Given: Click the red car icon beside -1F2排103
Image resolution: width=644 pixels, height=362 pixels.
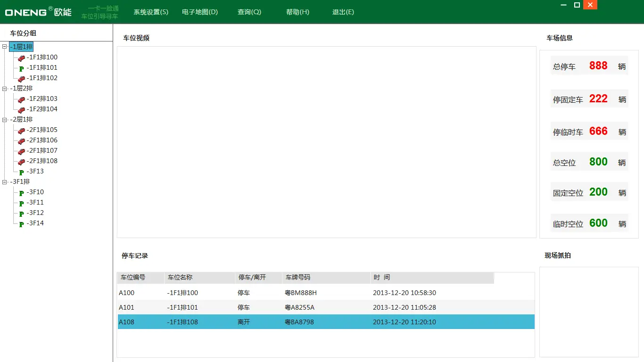Looking at the screenshot, I should point(21,99).
